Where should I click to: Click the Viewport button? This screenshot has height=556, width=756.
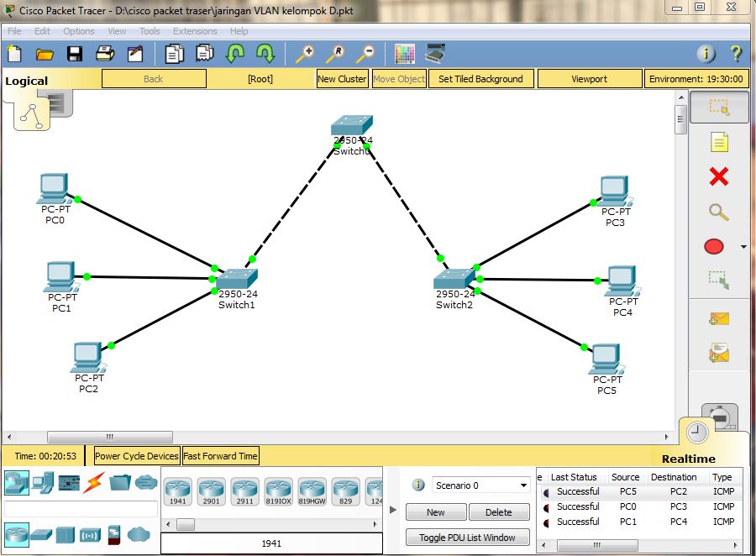589,79
